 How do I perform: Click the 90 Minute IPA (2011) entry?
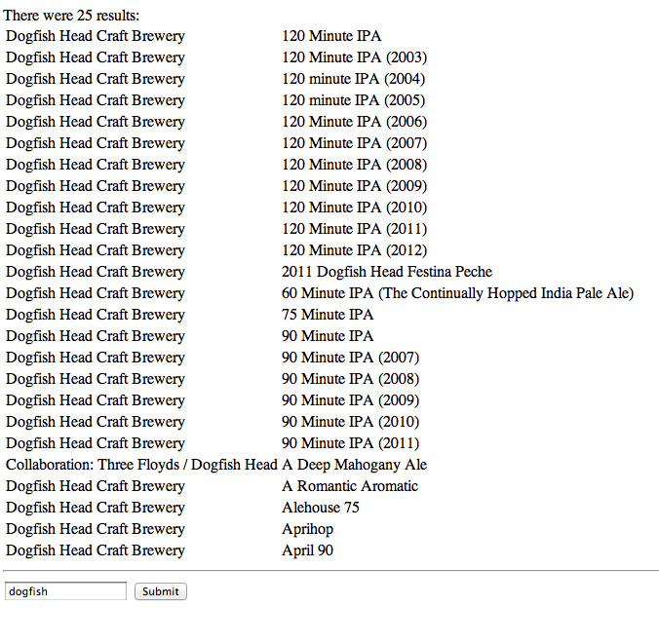click(x=351, y=442)
